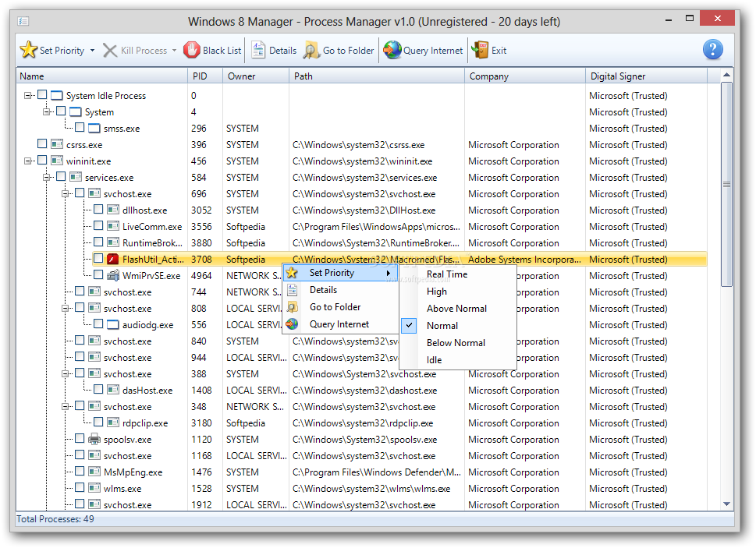Collapse svchost.exe PID 808 node

65,308
